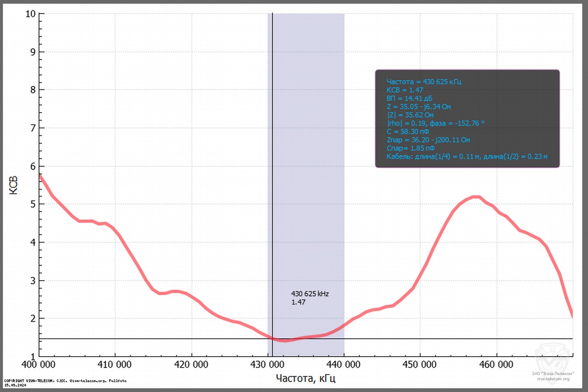Click the Частота, кГц axis title
The height and width of the screenshot is (392, 588).
click(x=305, y=379)
